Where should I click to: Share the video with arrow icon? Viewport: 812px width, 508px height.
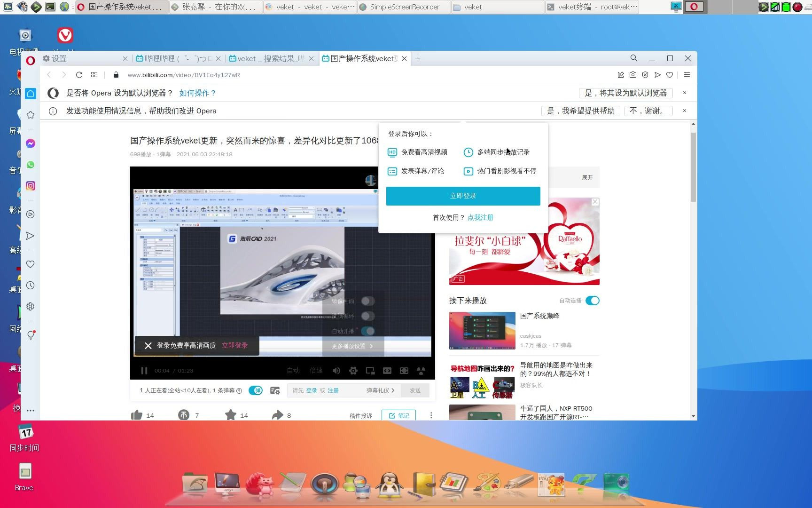[x=278, y=415]
